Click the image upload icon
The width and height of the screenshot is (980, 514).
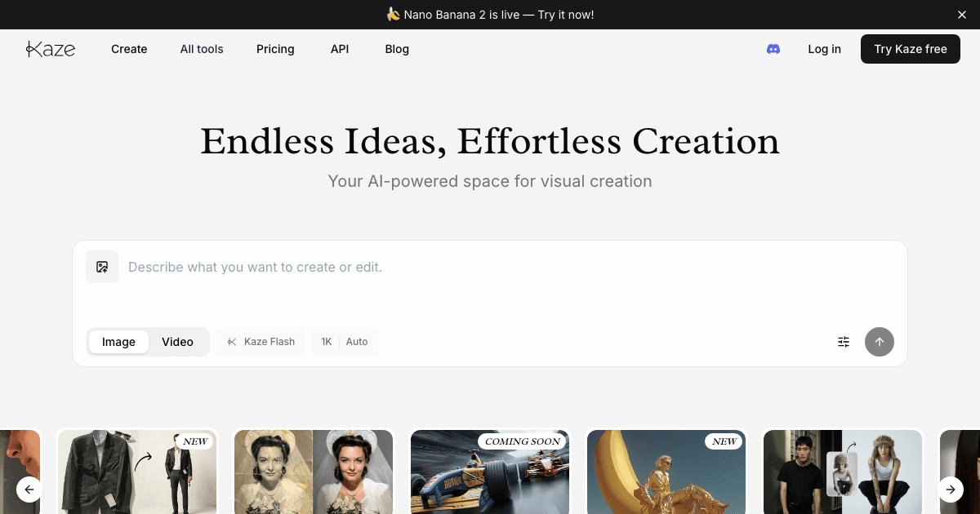[102, 267]
